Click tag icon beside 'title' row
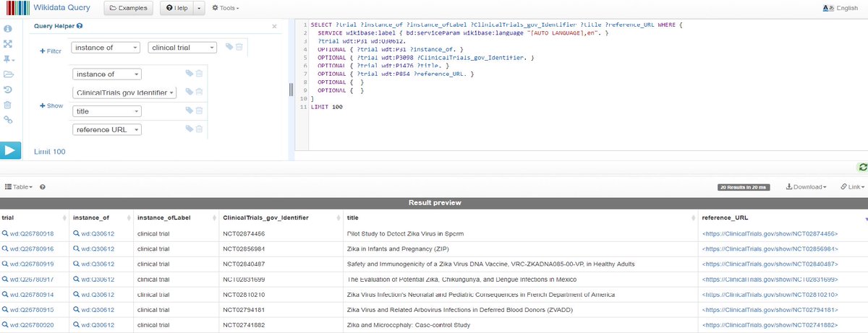The height and width of the screenshot is (333, 868). pos(190,111)
